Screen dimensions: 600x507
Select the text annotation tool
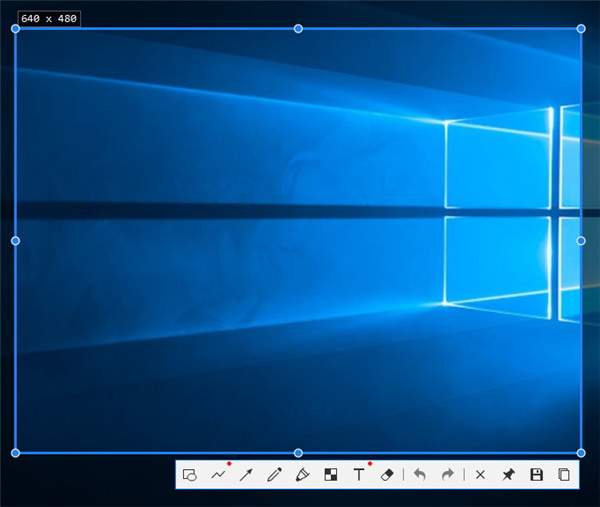tap(359, 475)
